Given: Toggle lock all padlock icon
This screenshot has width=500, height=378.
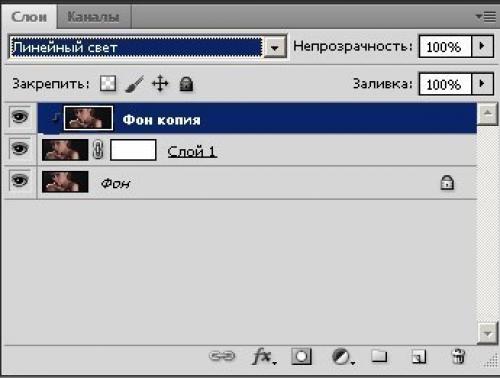Looking at the screenshot, I should pos(186,84).
